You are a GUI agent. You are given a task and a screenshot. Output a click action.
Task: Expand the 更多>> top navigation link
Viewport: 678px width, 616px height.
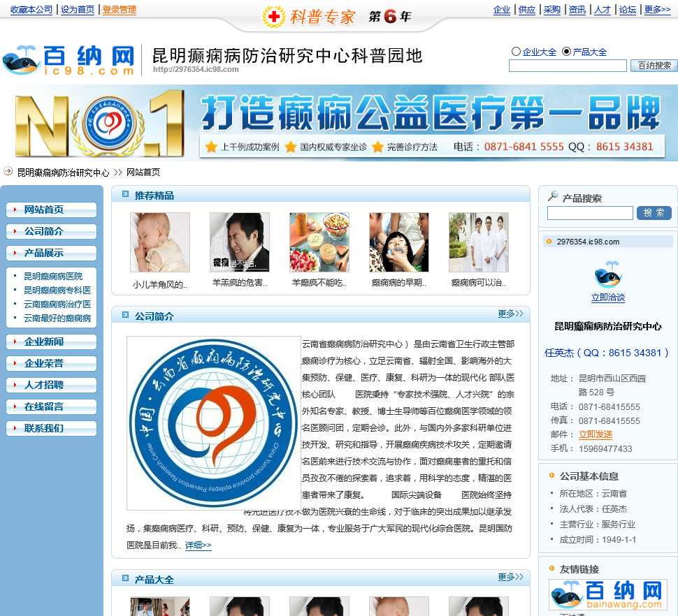(x=657, y=10)
